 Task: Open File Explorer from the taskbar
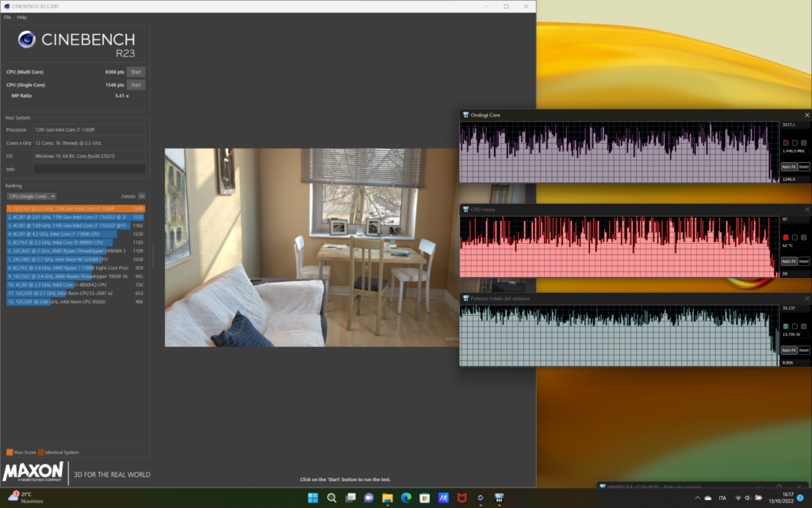click(387, 498)
